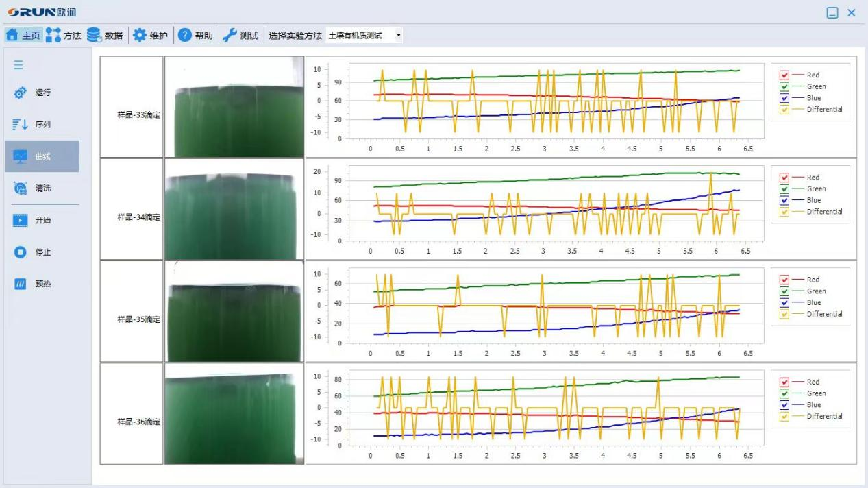
Task: Uncheck Blue in 样品-34 chart legend
Action: [x=784, y=200]
